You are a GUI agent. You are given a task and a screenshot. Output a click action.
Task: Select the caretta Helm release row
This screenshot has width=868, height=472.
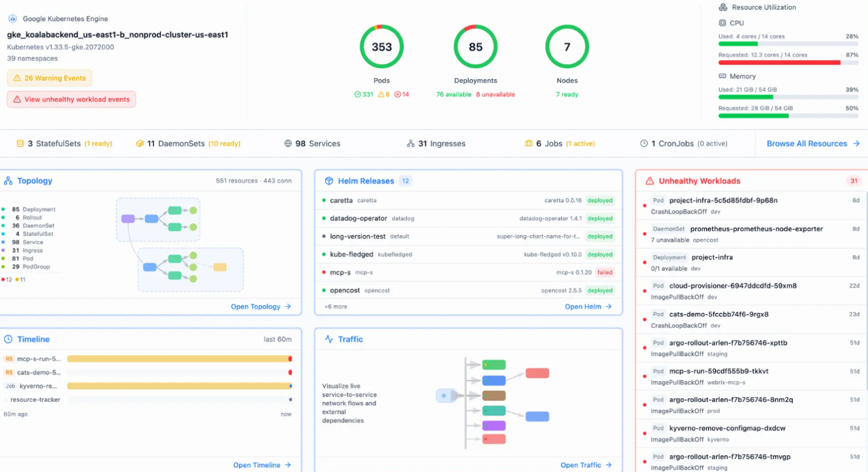tap(468, 200)
